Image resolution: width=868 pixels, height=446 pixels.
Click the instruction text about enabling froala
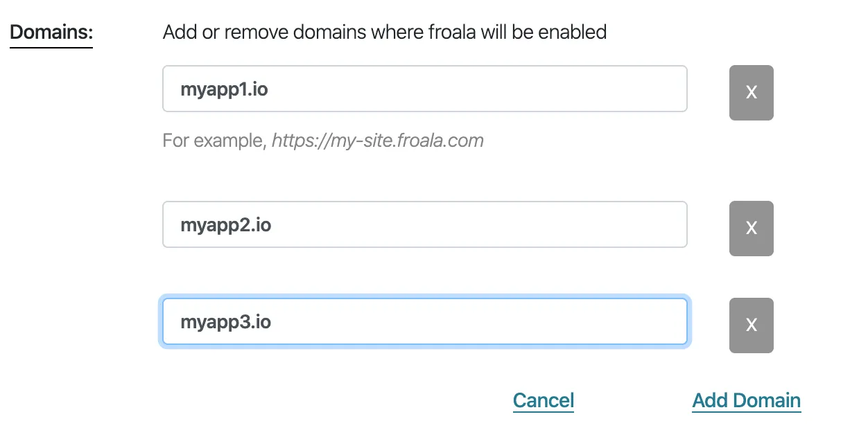(x=384, y=31)
